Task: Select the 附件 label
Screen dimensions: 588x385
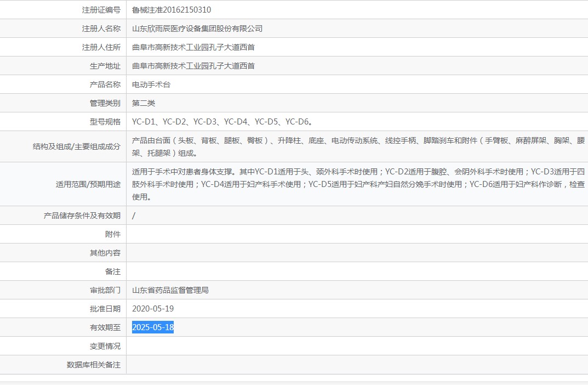Action: (x=113, y=235)
